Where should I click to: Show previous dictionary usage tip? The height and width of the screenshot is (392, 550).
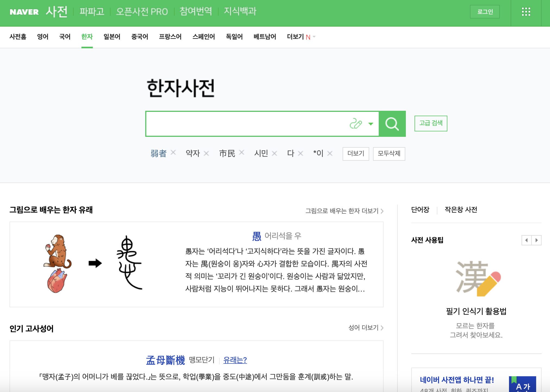526,240
